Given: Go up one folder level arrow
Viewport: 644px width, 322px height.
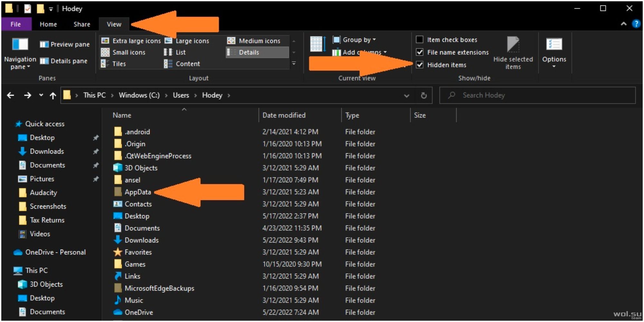Looking at the screenshot, I should coord(53,95).
